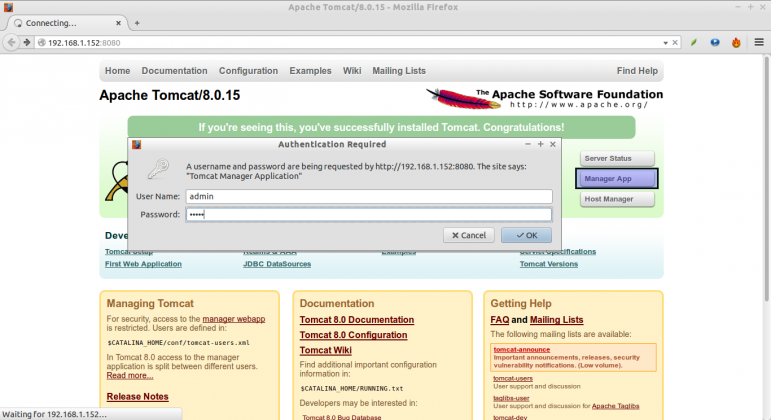Open the Tomcat Wiki link
This screenshot has width=771, height=420.
click(326, 350)
